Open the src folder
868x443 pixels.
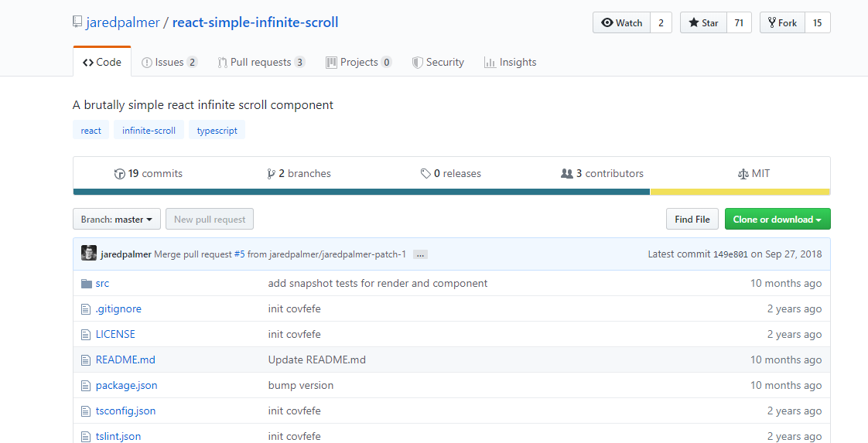pos(102,283)
